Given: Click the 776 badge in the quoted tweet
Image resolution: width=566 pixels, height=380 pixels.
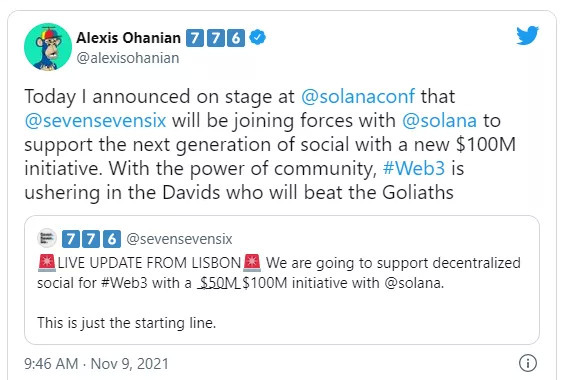Looking at the screenshot, I should (91, 239).
